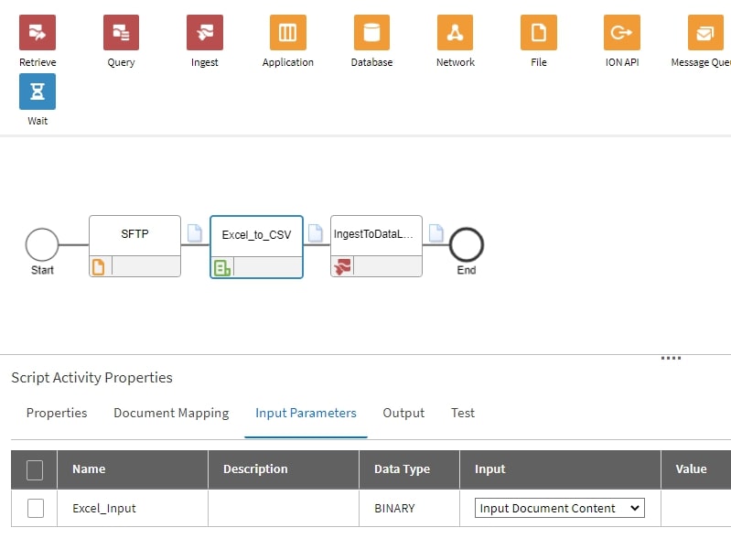This screenshot has width=731, height=560.
Task: Click the green script icon in Excel_to_CSV
Action: [222, 268]
